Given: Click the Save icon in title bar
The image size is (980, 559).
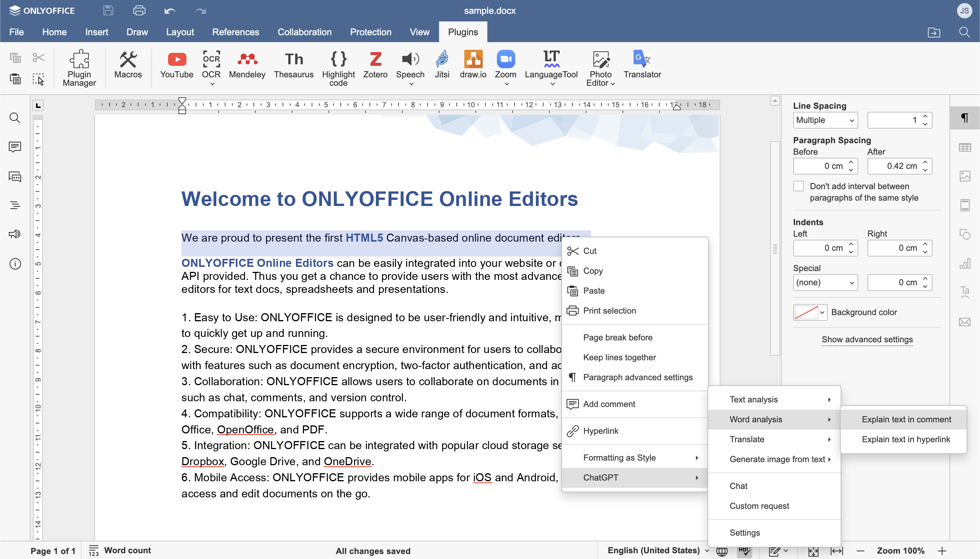Looking at the screenshot, I should tap(108, 10).
